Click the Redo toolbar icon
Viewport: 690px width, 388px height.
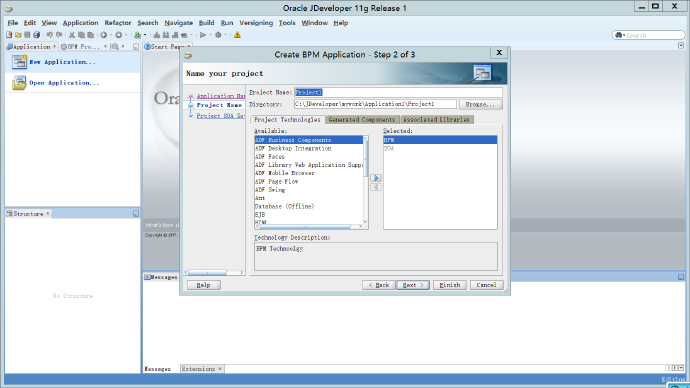[x=59, y=35]
